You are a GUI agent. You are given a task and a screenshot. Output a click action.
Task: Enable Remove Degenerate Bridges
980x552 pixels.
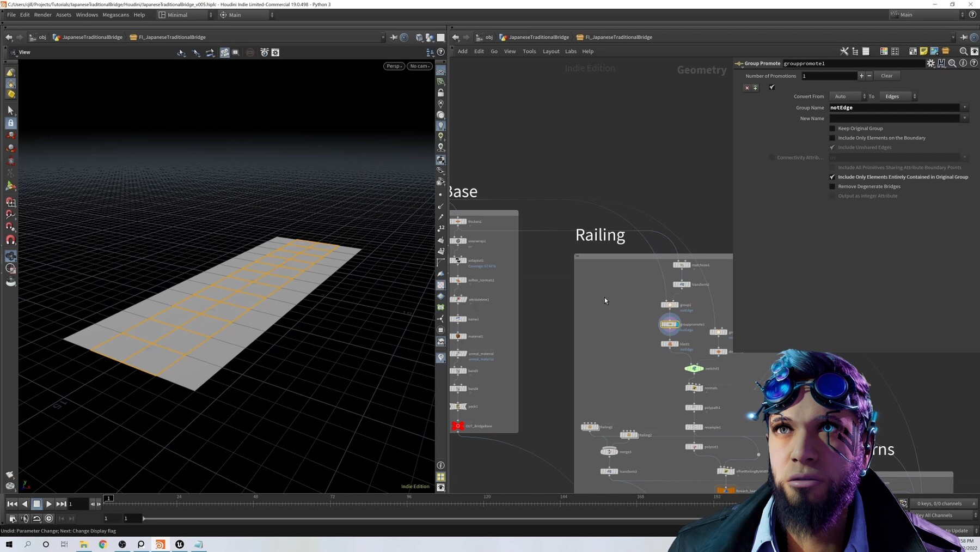[x=832, y=186]
